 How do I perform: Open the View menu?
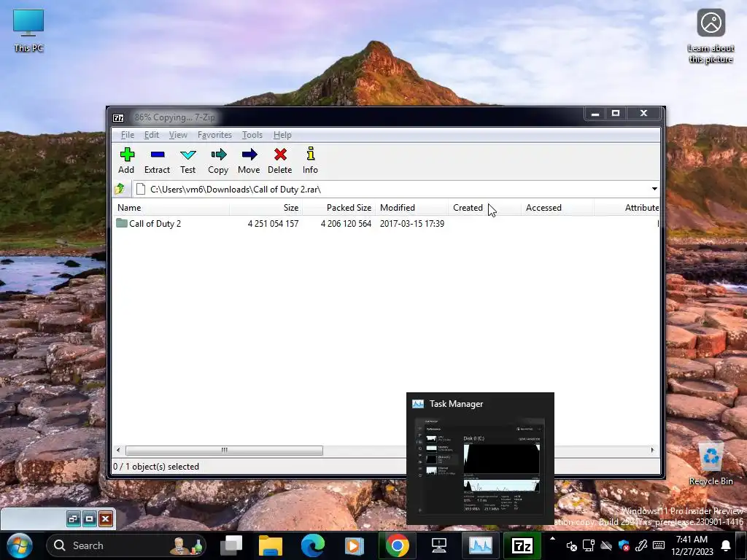point(178,135)
